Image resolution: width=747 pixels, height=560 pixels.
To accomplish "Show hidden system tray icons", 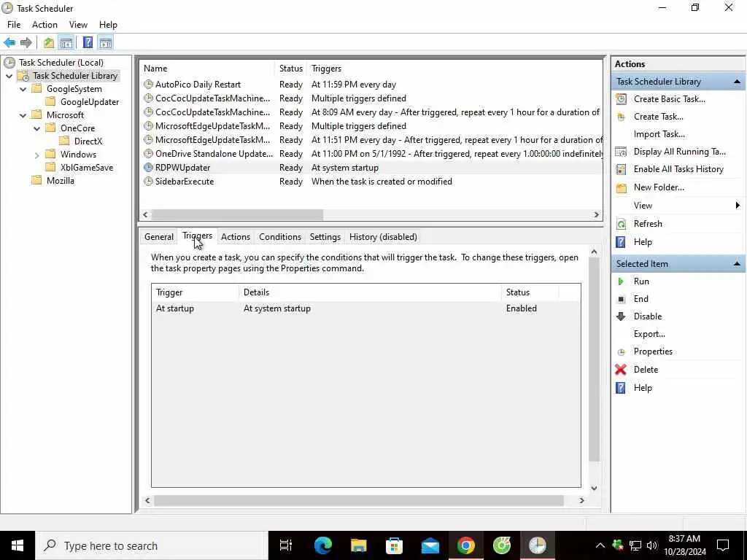I will tap(600, 545).
